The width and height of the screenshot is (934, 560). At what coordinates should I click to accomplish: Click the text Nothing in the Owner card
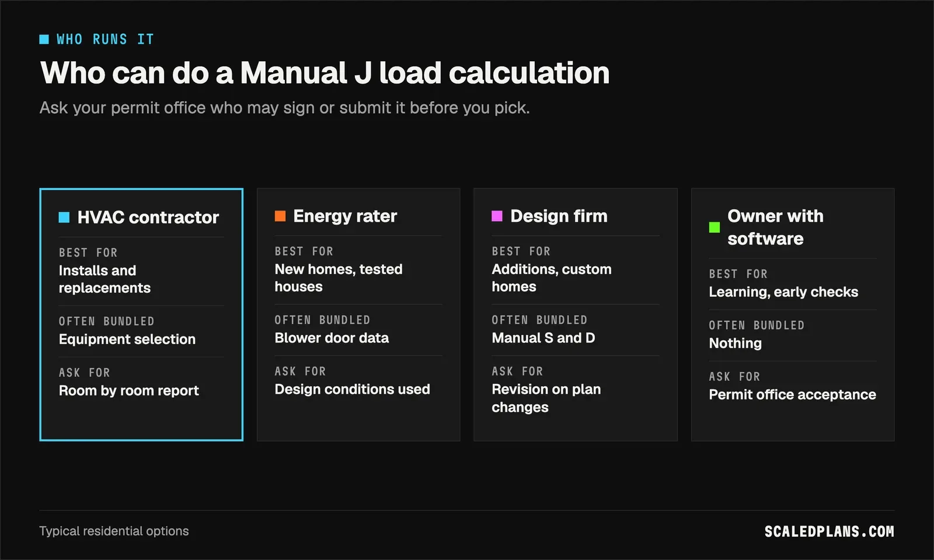click(736, 344)
